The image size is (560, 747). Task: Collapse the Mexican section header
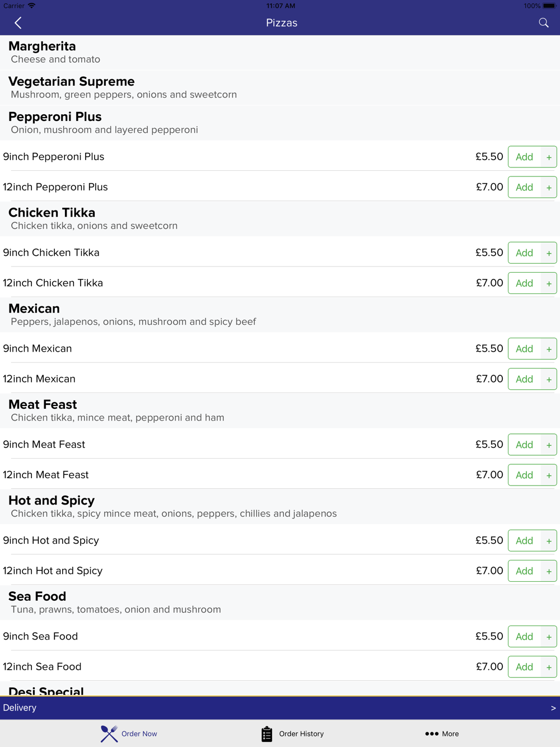coord(280,315)
